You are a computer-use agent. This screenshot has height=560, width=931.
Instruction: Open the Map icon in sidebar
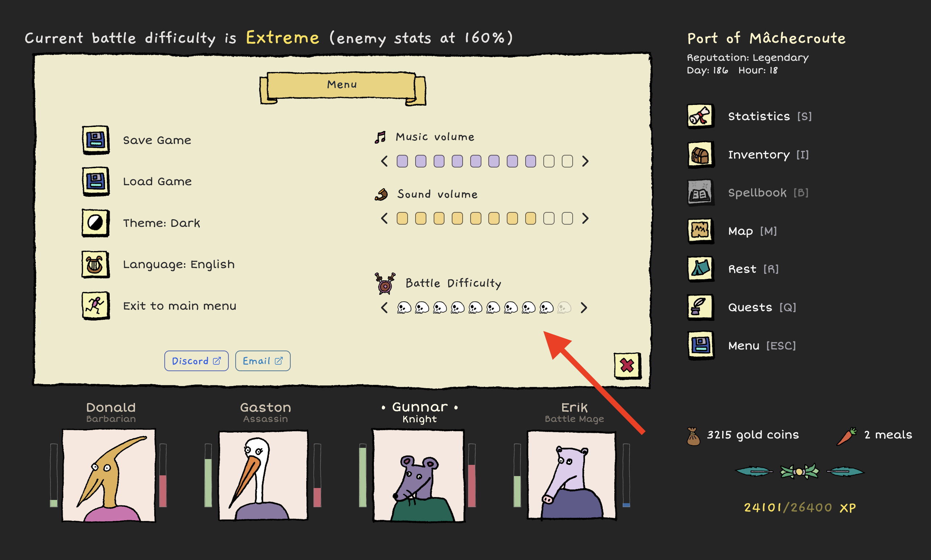tap(701, 230)
